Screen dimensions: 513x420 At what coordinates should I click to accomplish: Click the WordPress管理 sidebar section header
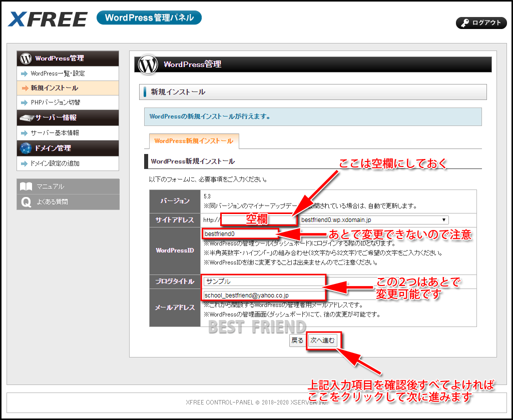pos(68,58)
